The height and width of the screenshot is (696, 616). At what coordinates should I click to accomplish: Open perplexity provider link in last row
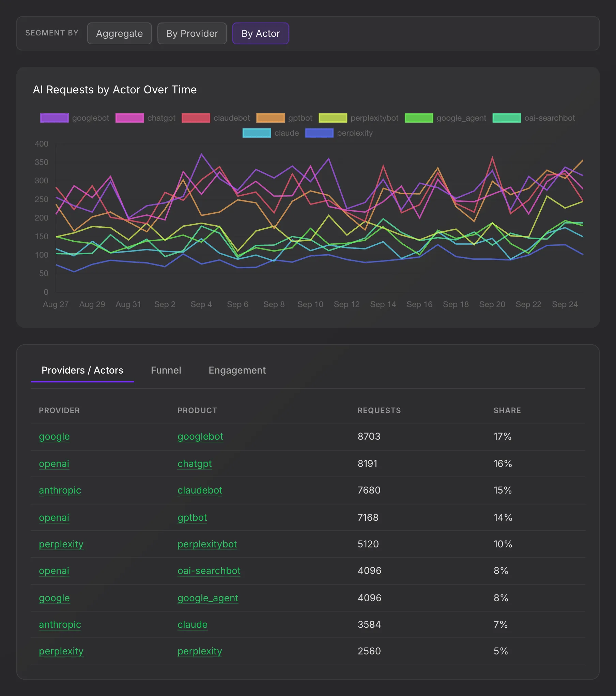(61, 651)
